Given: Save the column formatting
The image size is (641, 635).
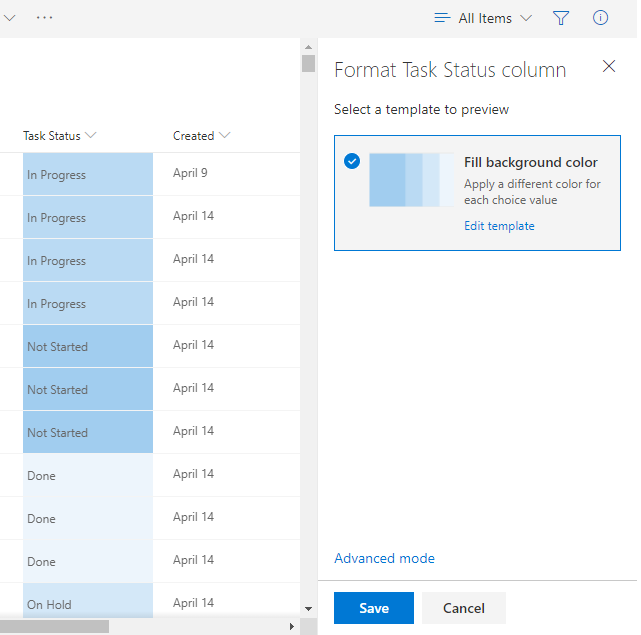Looking at the screenshot, I should click(x=374, y=608).
